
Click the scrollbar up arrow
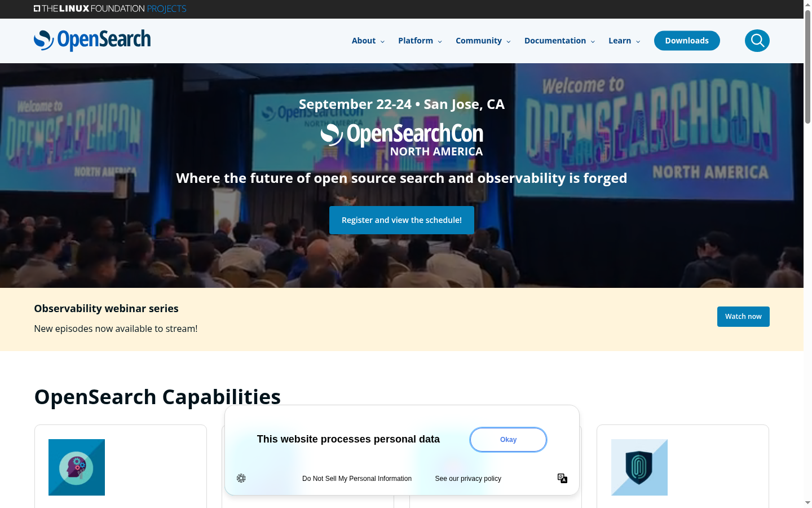[x=807, y=5]
